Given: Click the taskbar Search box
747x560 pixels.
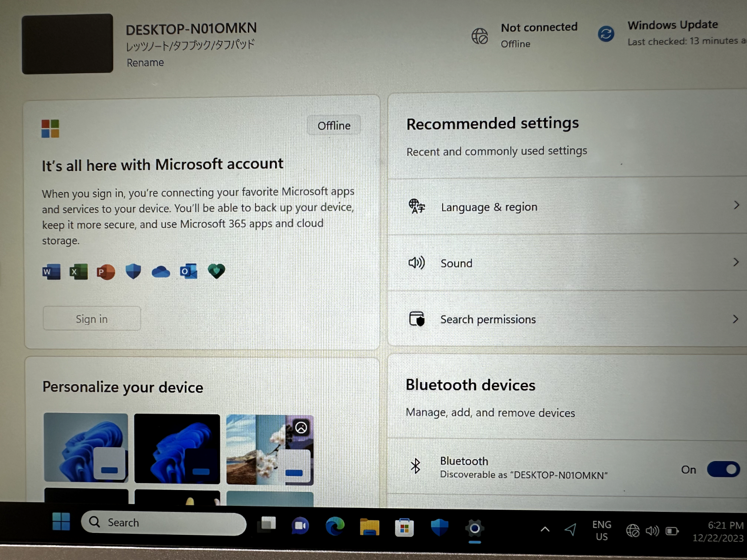Looking at the screenshot, I should point(163,523).
